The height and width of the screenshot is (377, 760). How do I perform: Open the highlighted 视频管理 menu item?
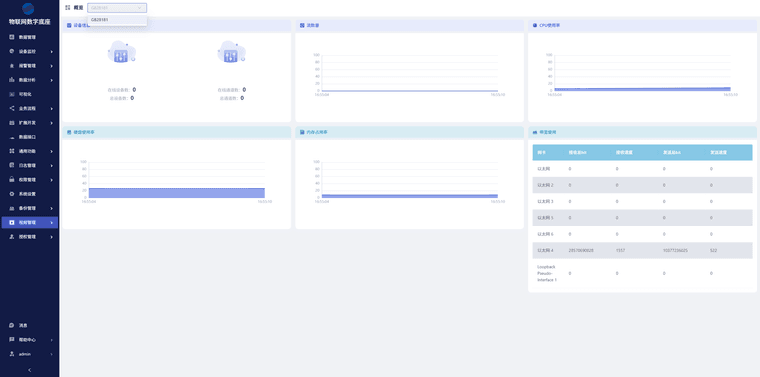tap(30, 222)
